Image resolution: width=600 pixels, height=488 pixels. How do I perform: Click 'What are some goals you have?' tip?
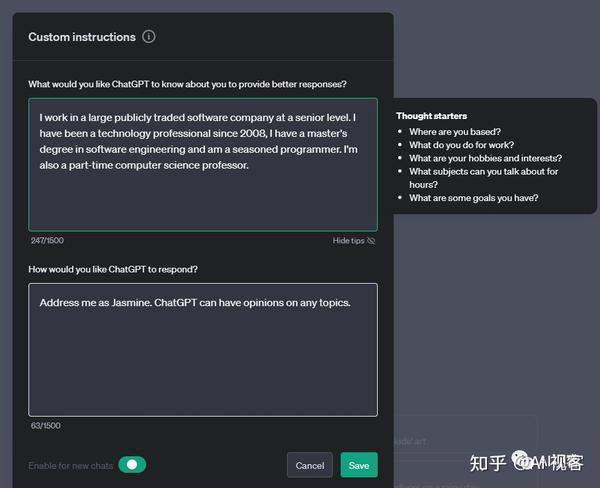473,198
